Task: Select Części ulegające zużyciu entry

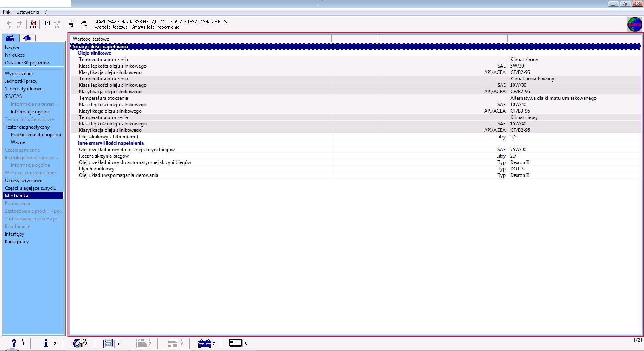Action: point(31,188)
